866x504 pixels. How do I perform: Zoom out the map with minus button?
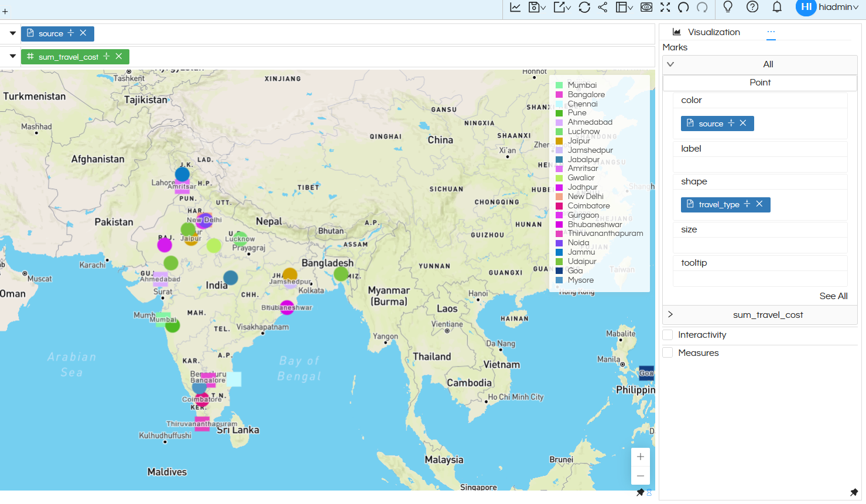pos(641,476)
